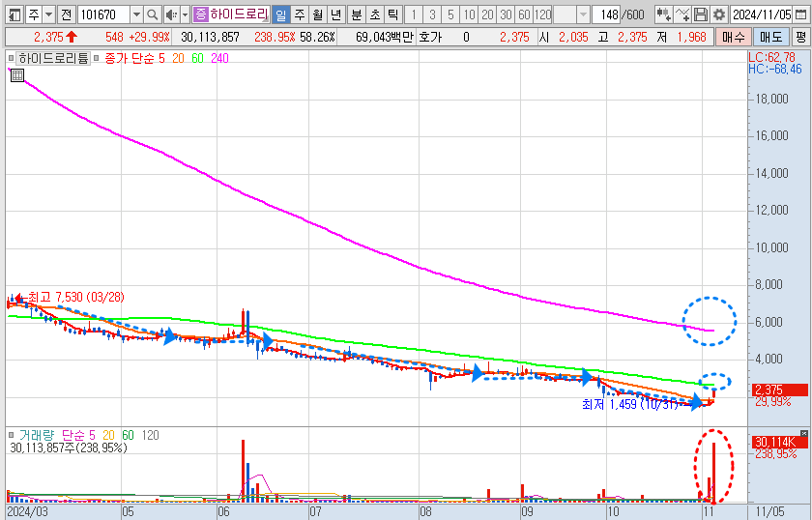Open chart settings gear icon
The image size is (812, 520).
719,14
